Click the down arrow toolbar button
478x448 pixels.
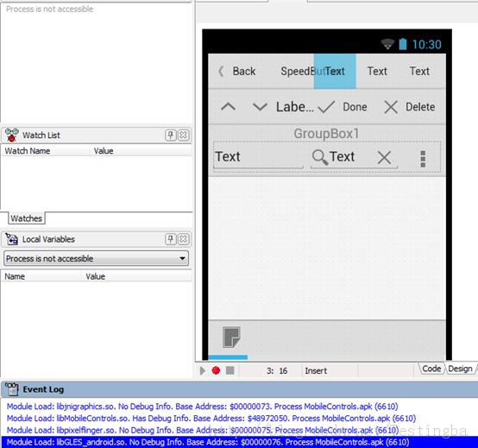tap(260, 107)
